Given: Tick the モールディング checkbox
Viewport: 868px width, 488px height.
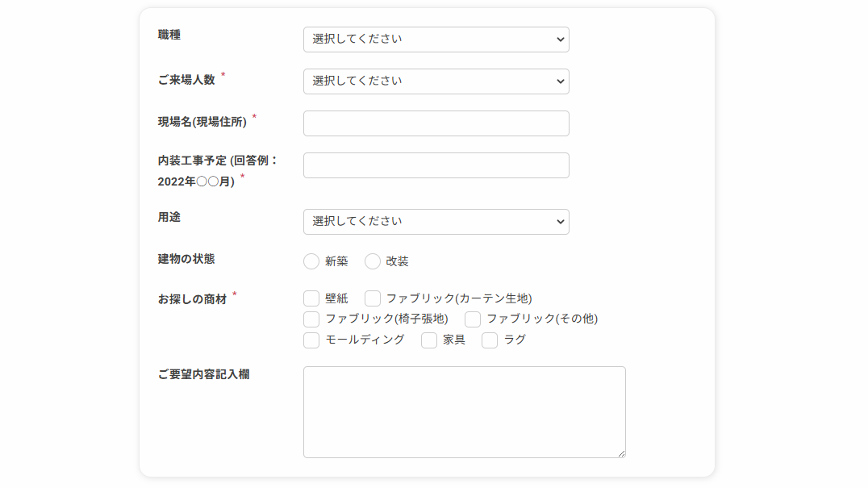Looking at the screenshot, I should click(311, 340).
